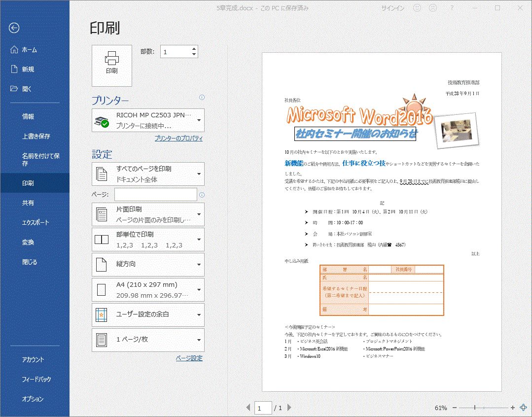Select 開く in the sidebar

[35, 89]
